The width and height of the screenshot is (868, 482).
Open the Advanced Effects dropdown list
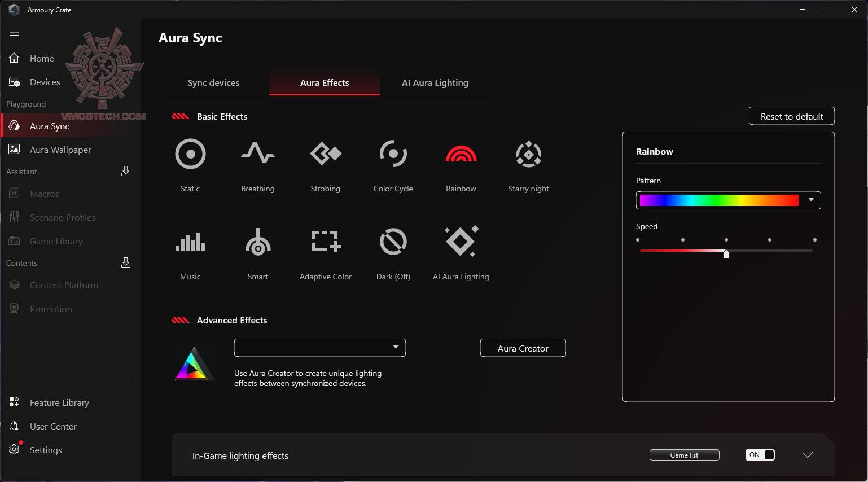(x=320, y=348)
